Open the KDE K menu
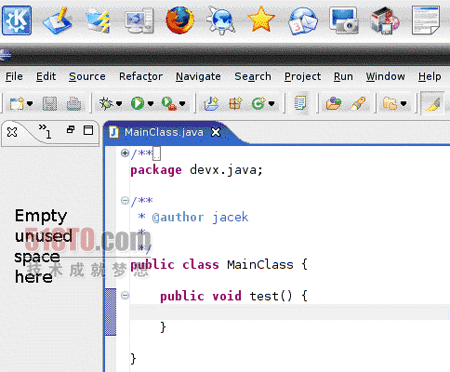The height and width of the screenshot is (372, 450). 17,20
